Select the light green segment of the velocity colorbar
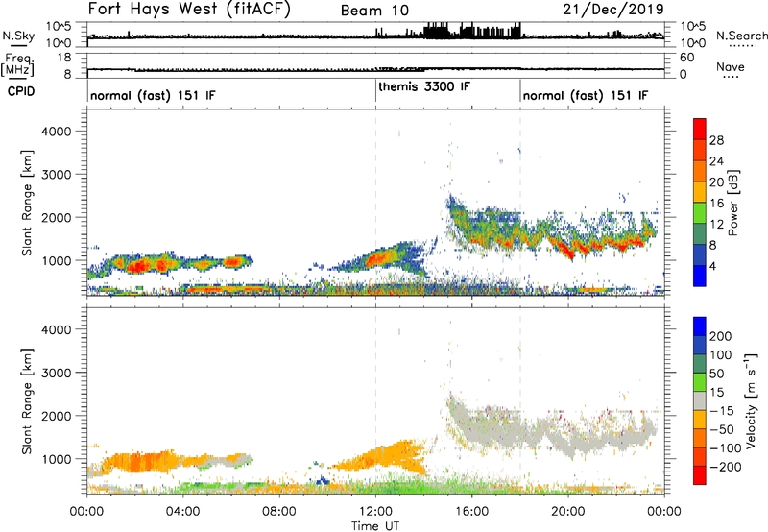 (700, 382)
